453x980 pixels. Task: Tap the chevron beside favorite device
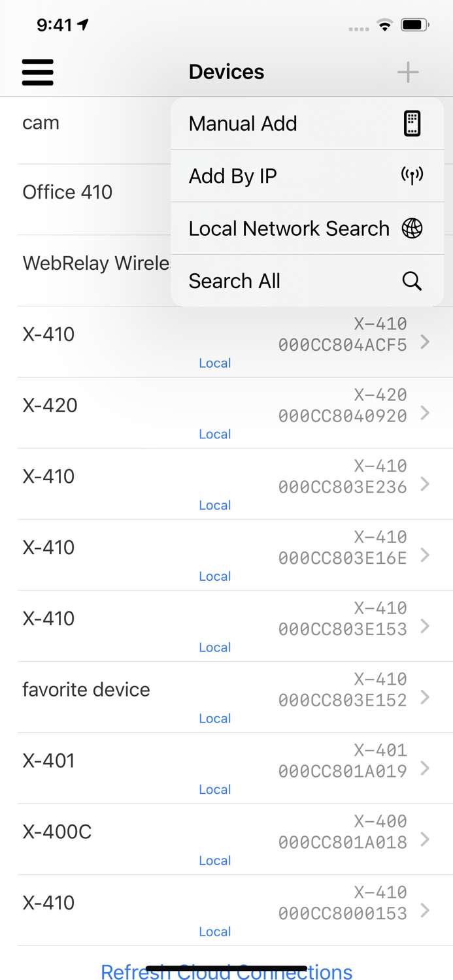coord(426,698)
